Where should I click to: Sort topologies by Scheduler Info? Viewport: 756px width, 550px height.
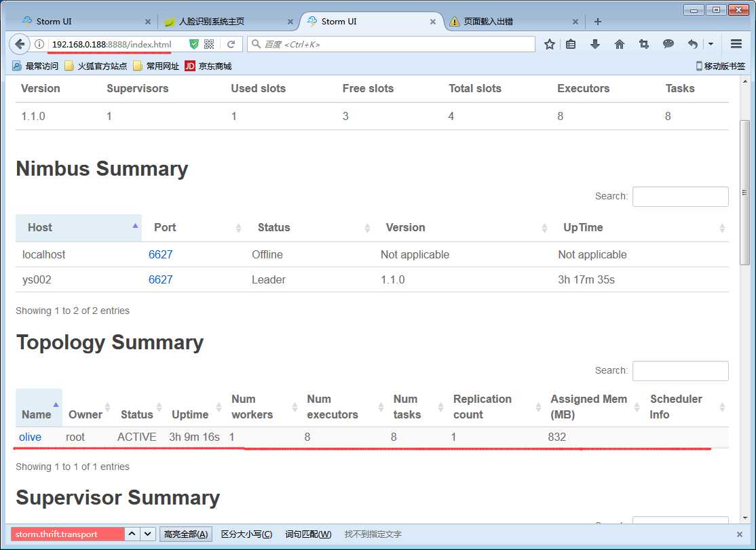687,408
